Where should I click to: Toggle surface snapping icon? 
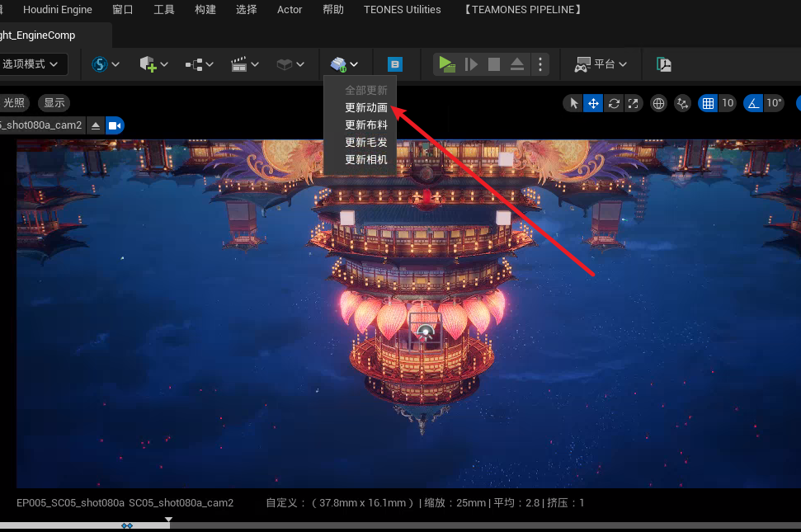(682, 104)
